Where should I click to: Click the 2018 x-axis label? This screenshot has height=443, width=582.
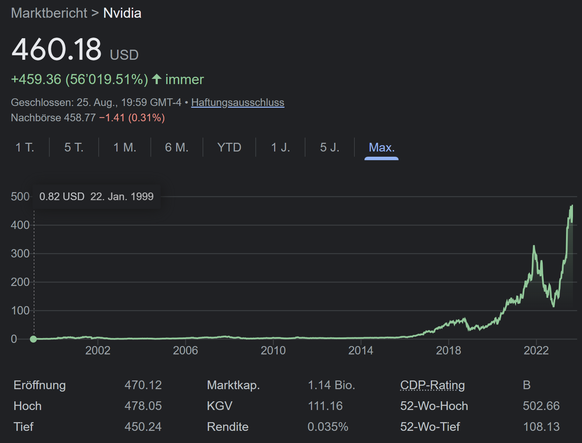coord(448,351)
